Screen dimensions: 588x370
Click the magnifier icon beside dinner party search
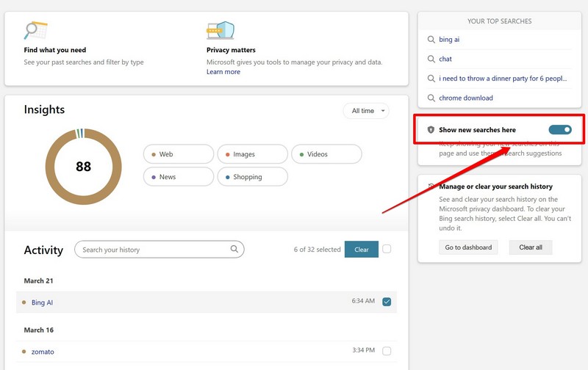click(x=431, y=79)
